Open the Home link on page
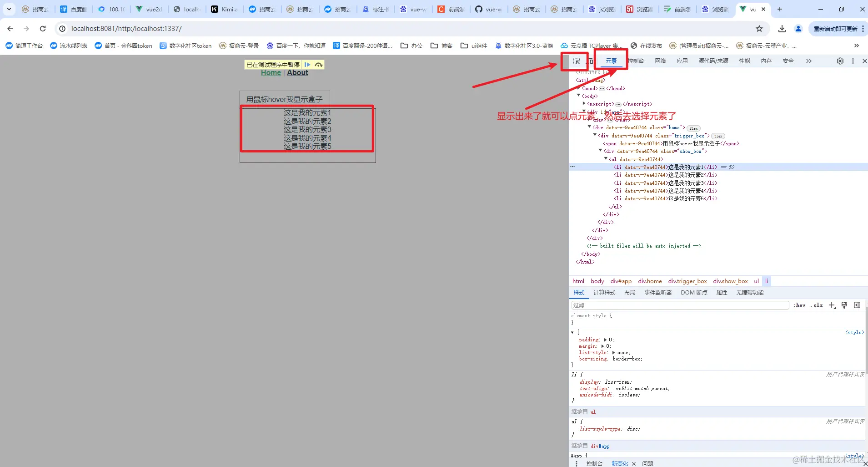 271,73
